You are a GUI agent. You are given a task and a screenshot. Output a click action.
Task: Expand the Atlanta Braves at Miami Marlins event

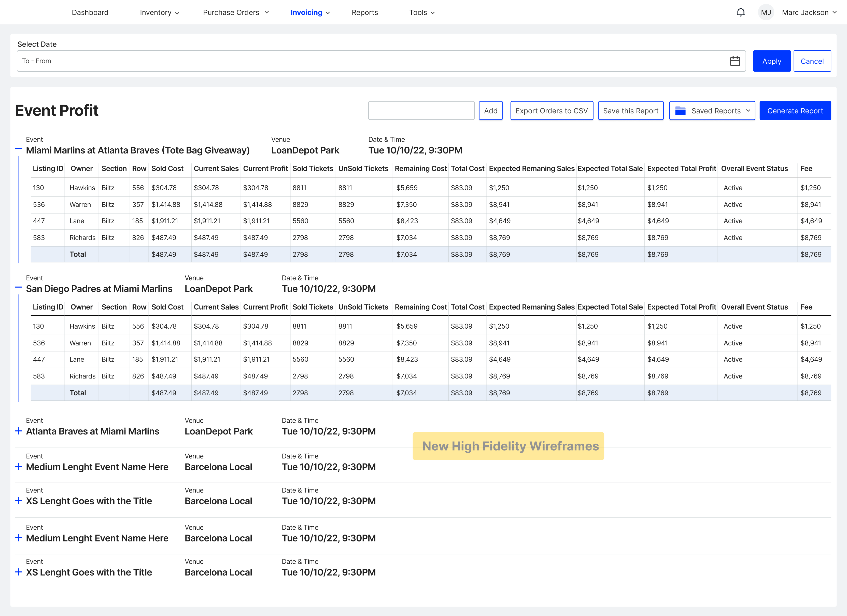tap(18, 431)
